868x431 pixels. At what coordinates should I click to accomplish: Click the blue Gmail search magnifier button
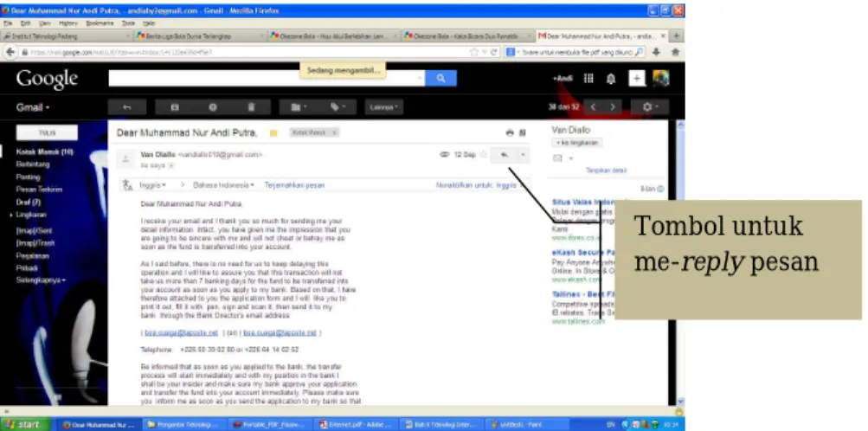tap(440, 79)
